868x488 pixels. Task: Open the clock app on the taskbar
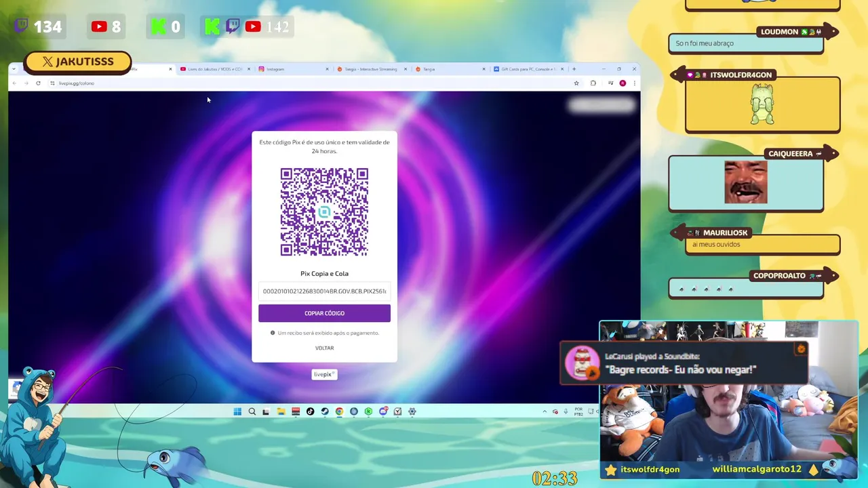coord(397,411)
